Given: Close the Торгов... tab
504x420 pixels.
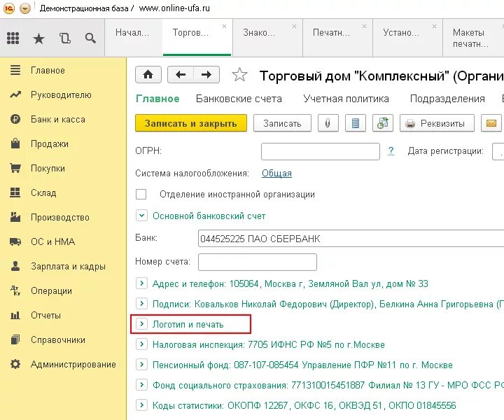Looking at the screenshot, I should coord(225,27).
